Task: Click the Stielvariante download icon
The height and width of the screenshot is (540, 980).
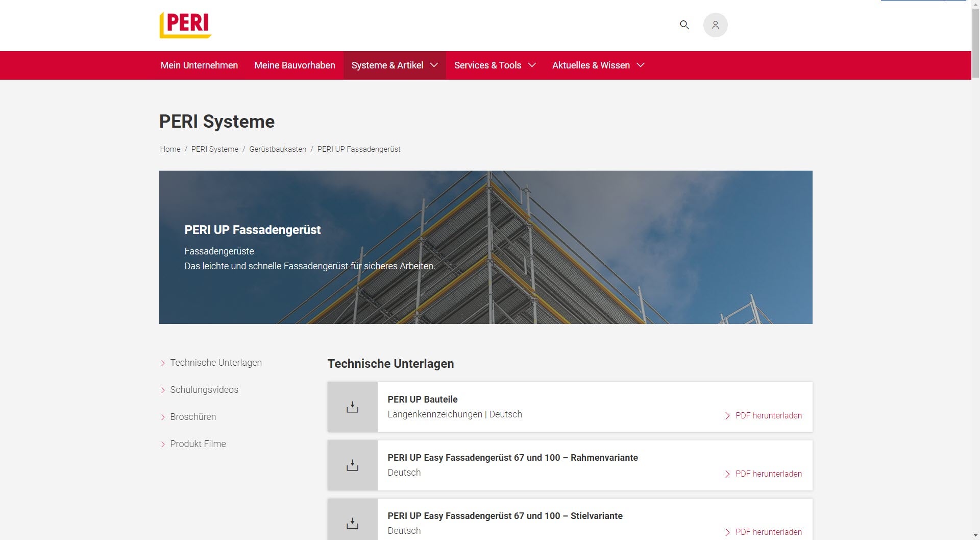Action: pyautogui.click(x=352, y=523)
